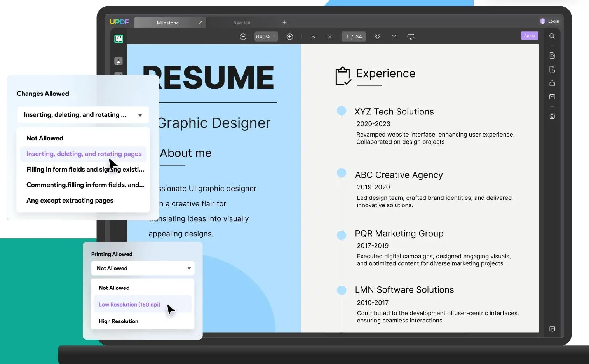Send PDF by email icon

pyautogui.click(x=552, y=97)
